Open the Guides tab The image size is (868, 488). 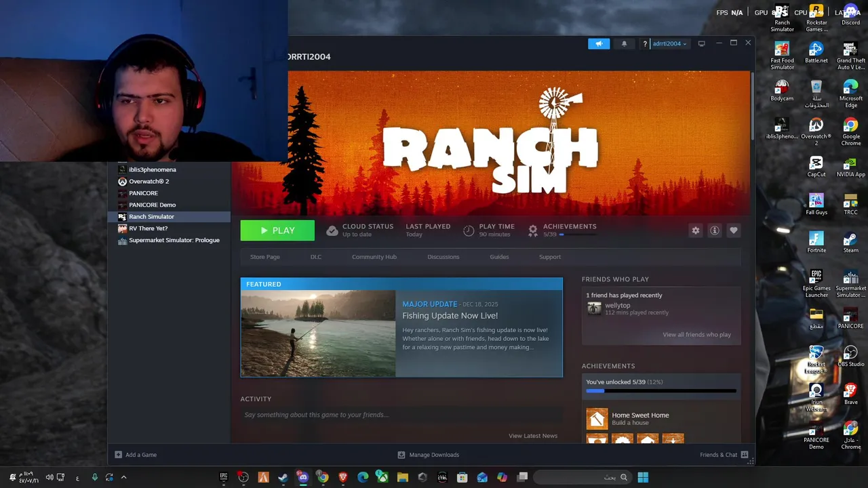[x=499, y=257]
